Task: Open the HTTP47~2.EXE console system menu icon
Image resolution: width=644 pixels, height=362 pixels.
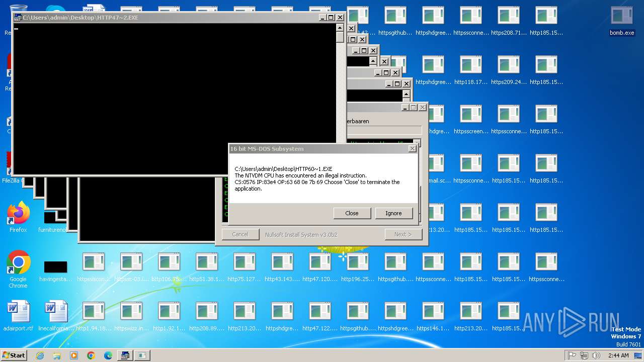Action: click(18, 18)
